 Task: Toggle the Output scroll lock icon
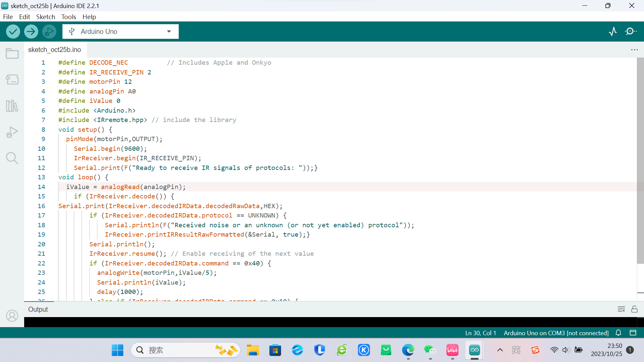tap(634, 309)
